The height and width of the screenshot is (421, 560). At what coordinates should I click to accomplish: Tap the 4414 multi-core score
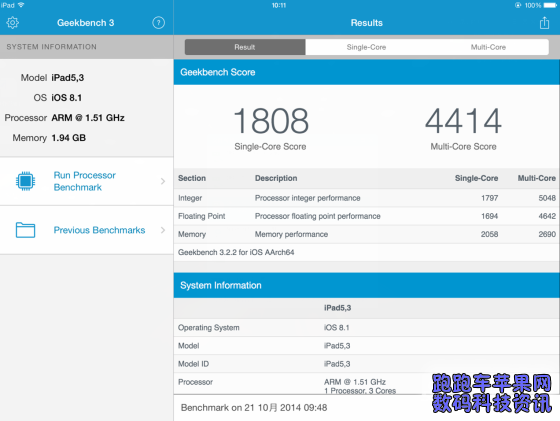coord(463,121)
